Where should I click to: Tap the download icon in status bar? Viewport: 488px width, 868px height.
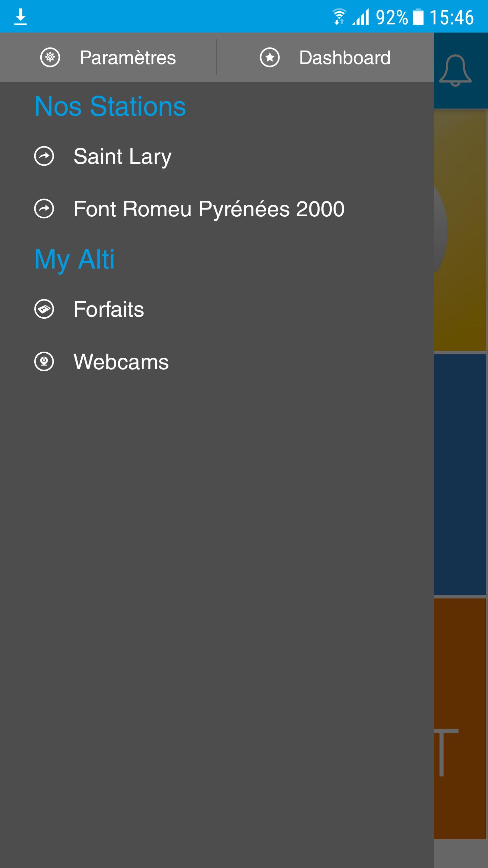coord(20,17)
